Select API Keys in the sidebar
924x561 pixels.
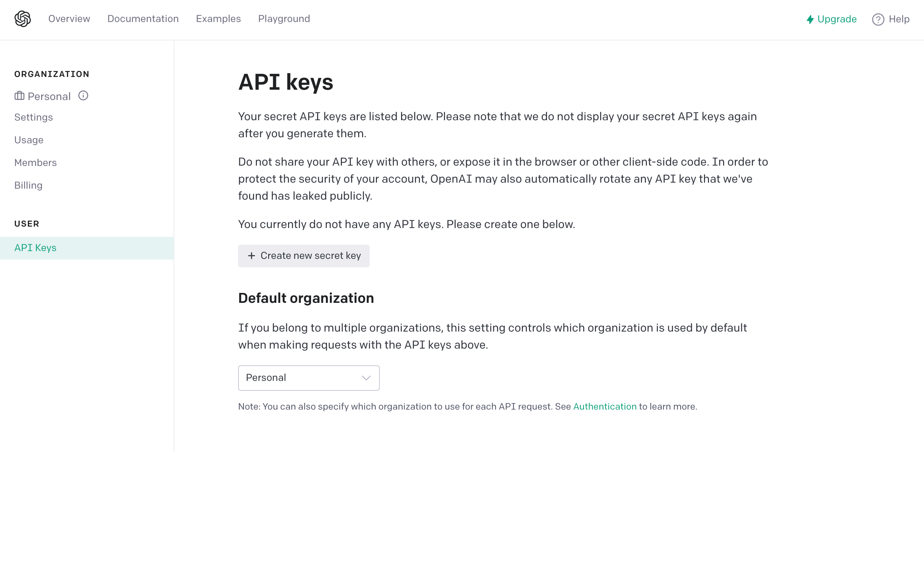click(x=36, y=248)
